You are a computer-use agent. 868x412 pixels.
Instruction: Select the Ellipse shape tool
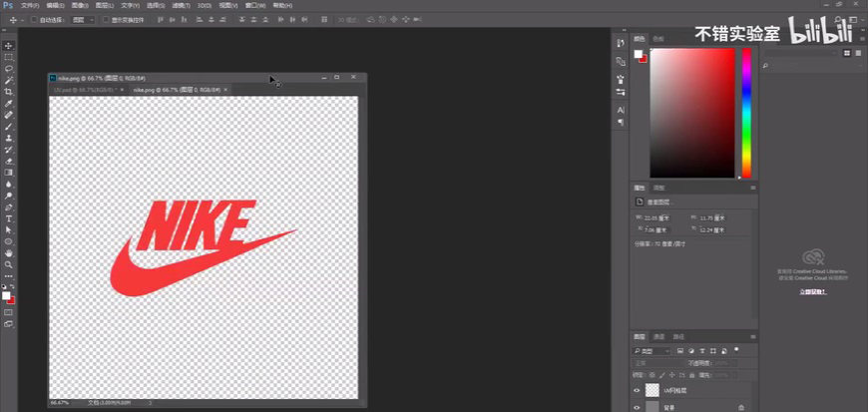coord(9,242)
